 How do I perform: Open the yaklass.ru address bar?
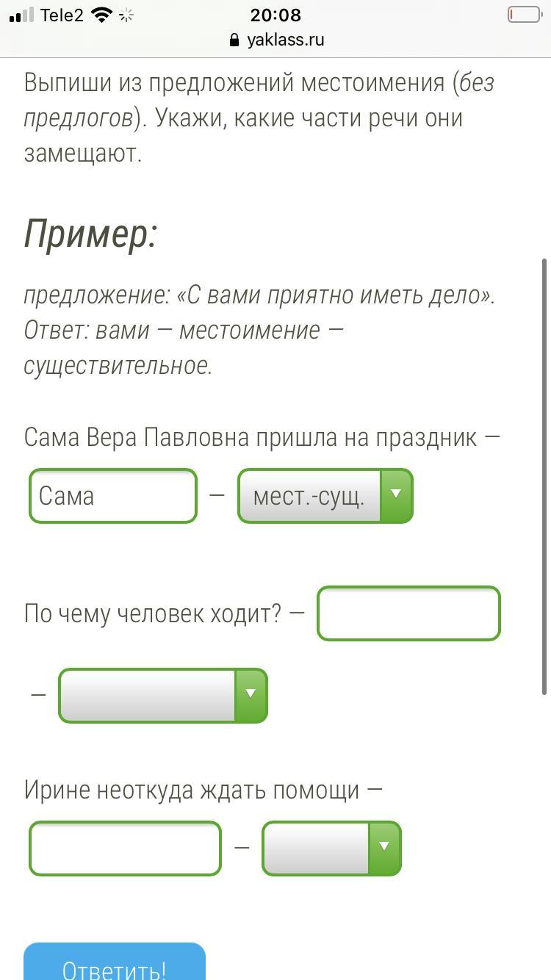(x=275, y=40)
